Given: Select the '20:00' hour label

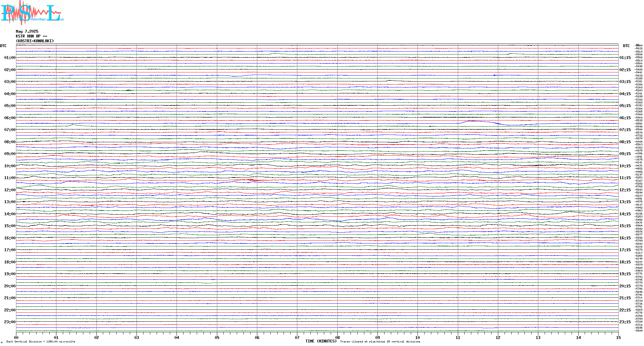Looking at the screenshot, I should [x=10, y=286].
